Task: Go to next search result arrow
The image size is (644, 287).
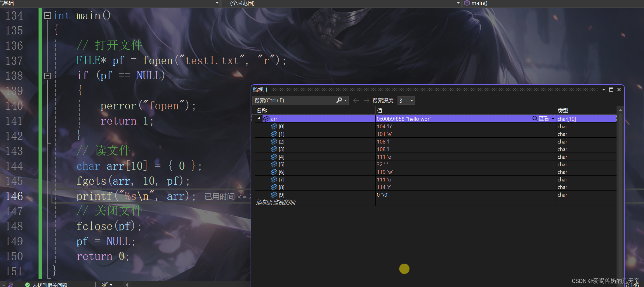Action: 366,101
